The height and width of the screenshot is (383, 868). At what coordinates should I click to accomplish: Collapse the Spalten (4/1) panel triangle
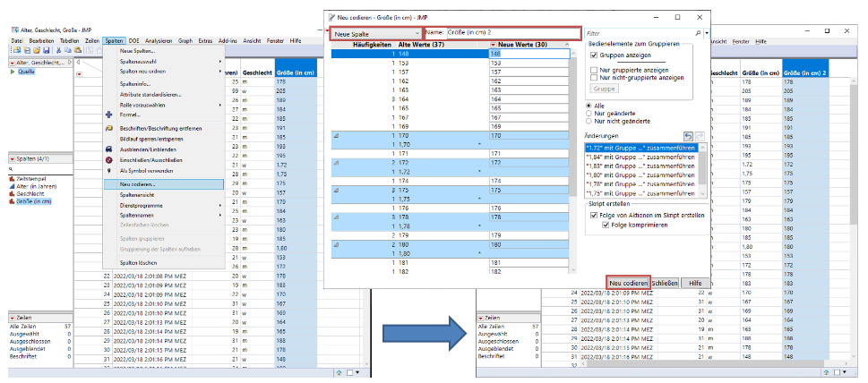13,158
